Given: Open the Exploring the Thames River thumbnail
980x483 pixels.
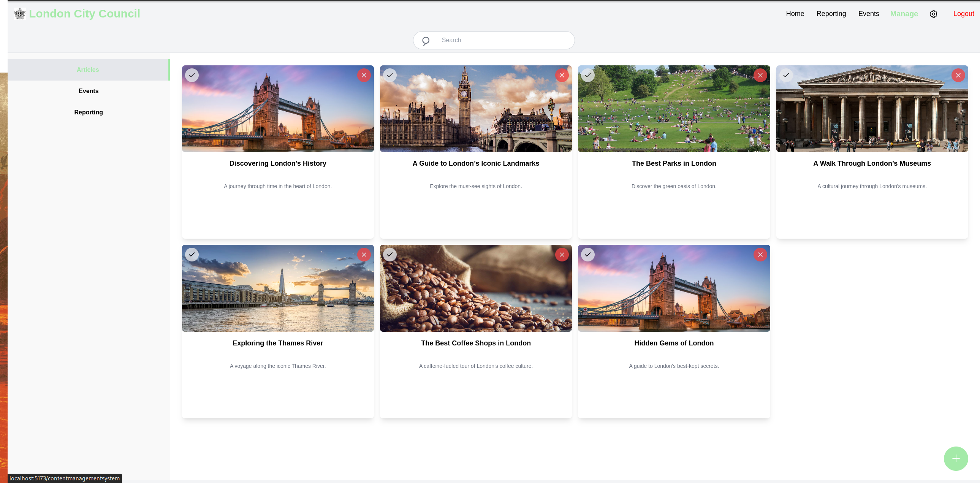Looking at the screenshot, I should click(278, 293).
